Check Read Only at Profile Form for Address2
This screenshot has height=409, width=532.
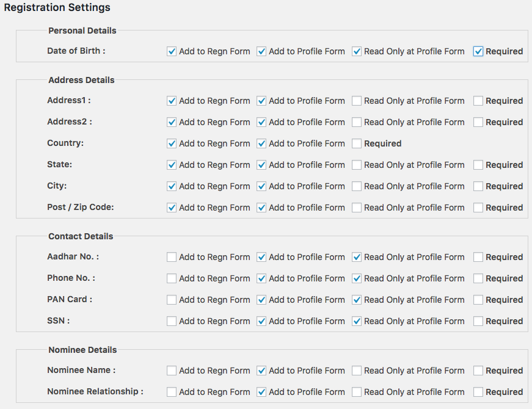(x=356, y=122)
